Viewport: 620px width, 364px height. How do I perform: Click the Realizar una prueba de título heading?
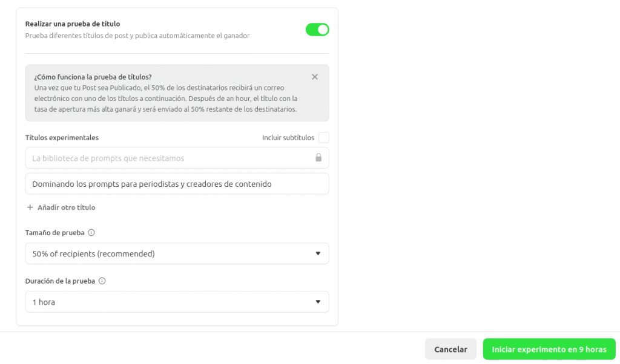pyautogui.click(x=73, y=24)
